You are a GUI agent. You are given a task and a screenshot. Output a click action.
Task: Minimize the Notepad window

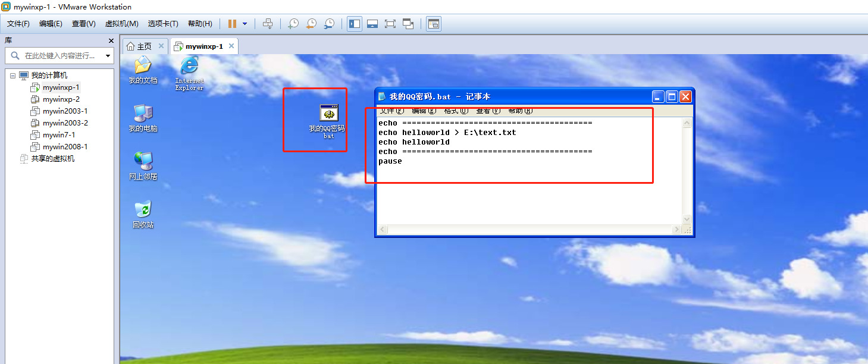(658, 96)
